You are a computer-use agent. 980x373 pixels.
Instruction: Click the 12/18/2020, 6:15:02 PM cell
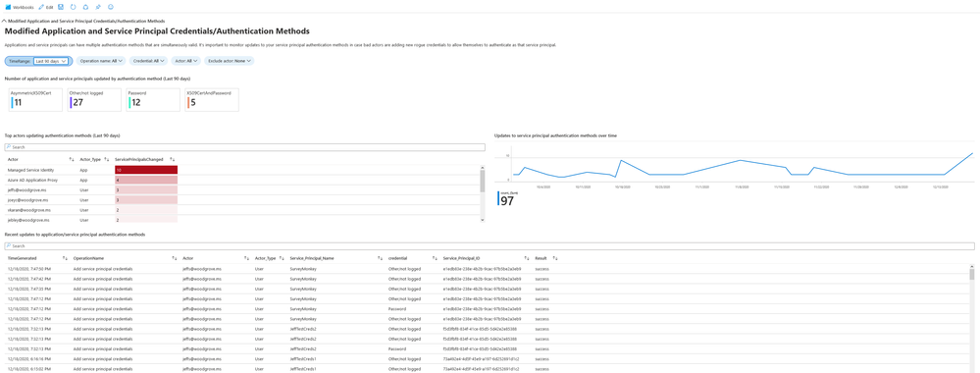coord(28,369)
